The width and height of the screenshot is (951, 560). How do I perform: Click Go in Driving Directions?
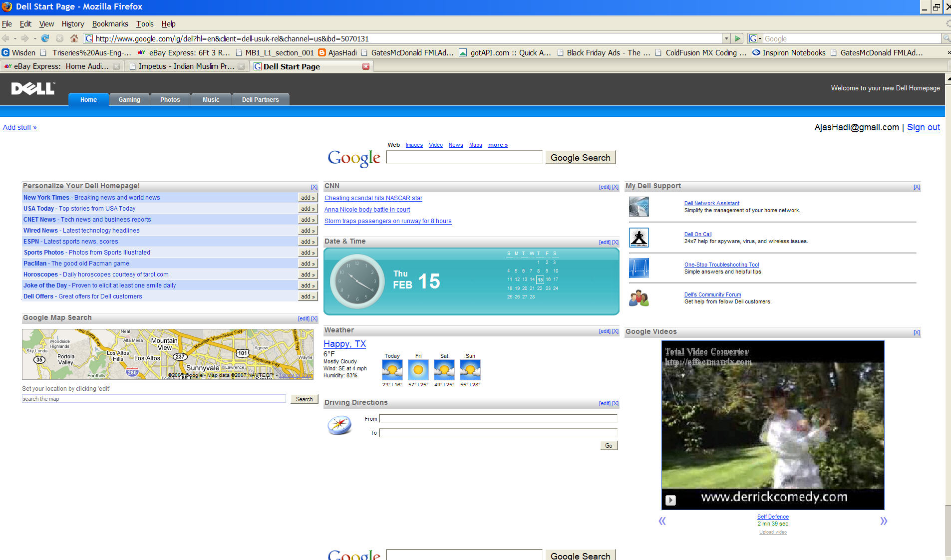point(609,446)
